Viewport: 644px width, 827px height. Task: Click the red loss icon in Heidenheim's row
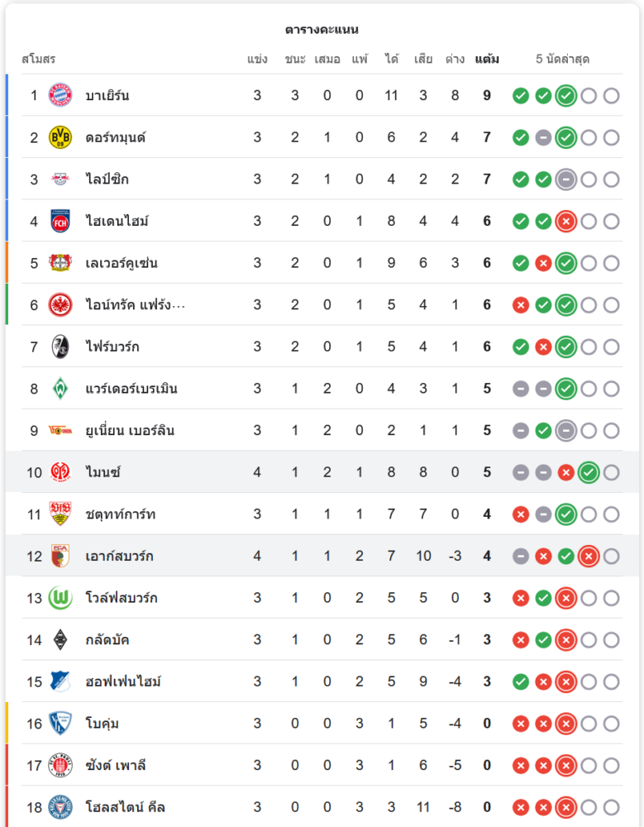coord(565,221)
